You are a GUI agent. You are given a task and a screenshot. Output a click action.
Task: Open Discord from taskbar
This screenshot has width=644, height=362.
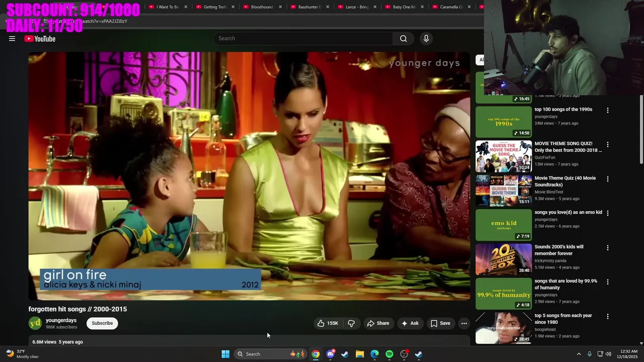click(x=331, y=354)
